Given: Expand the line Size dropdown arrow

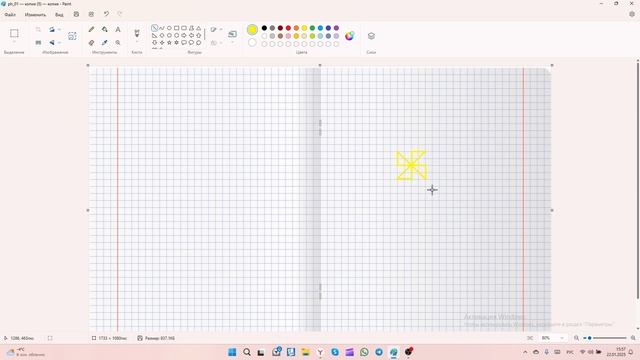Looking at the screenshot, I should [x=232, y=42].
